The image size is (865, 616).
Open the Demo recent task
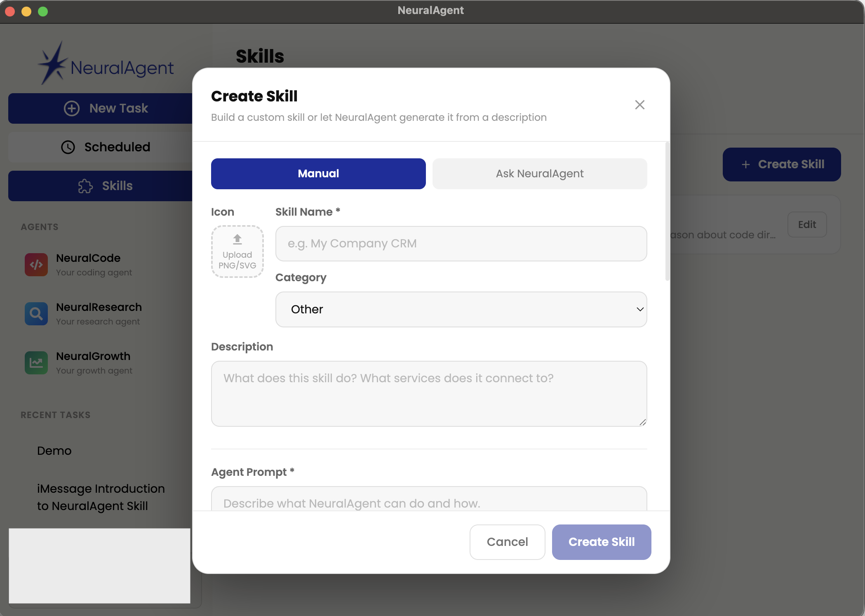pyautogui.click(x=54, y=451)
